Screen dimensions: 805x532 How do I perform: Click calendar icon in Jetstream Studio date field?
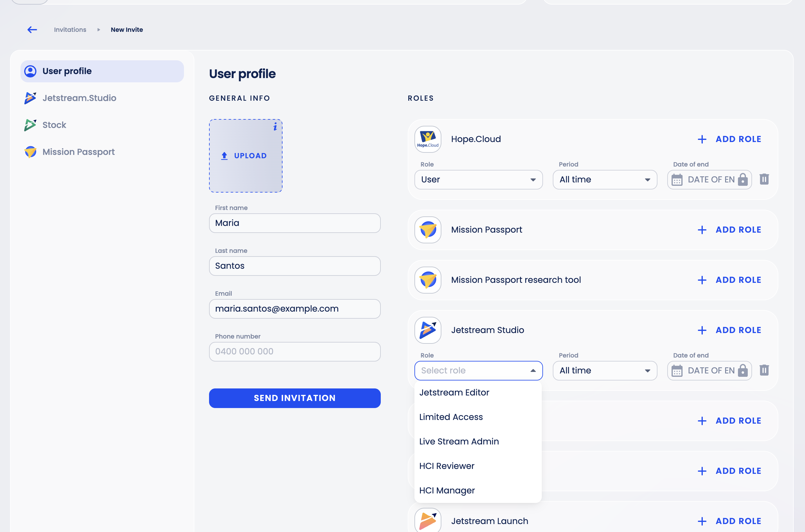677,370
